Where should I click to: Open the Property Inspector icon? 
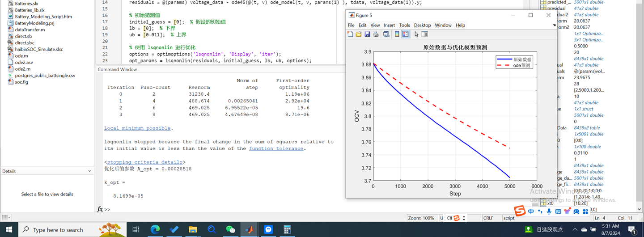(x=425, y=34)
